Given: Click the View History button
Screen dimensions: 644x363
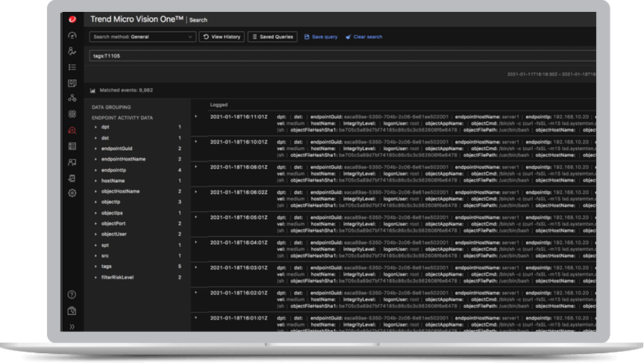Looking at the screenshot, I should pyautogui.click(x=221, y=37).
